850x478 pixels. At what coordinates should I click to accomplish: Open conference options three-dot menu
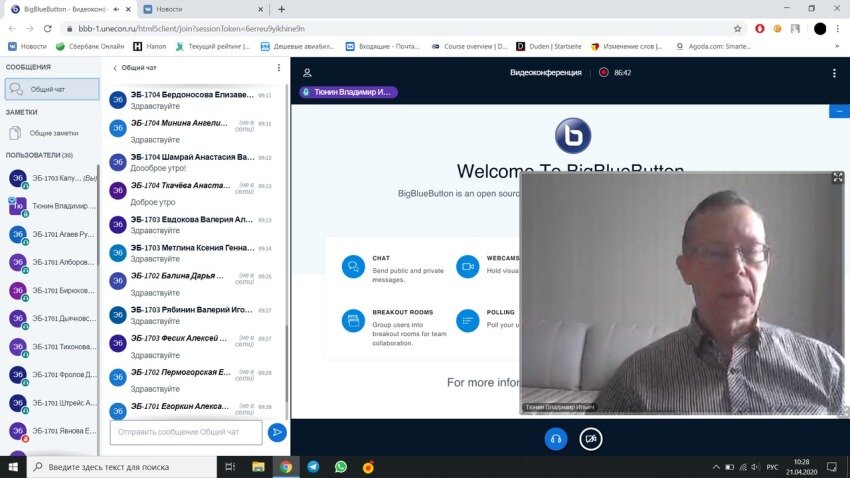tap(834, 73)
